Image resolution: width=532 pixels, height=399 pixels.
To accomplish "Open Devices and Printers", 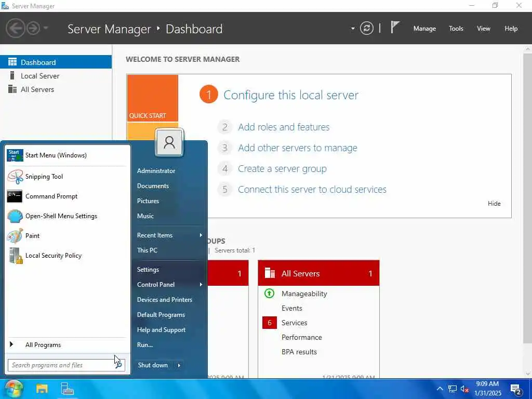I will click(x=165, y=300).
